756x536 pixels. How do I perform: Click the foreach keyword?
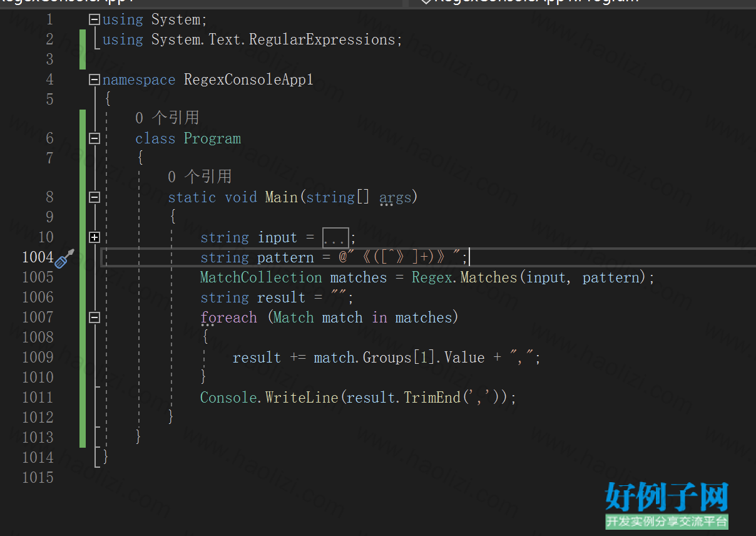point(228,317)
